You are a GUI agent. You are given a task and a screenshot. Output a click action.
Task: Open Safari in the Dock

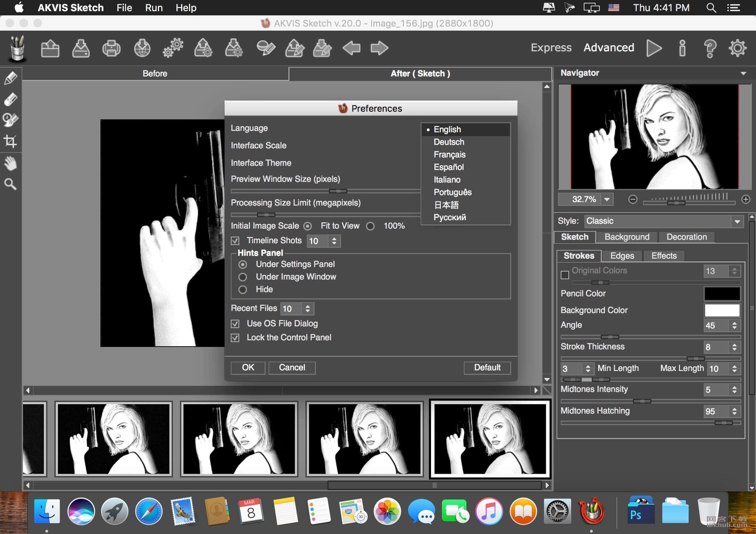click(x=149, y=511)
